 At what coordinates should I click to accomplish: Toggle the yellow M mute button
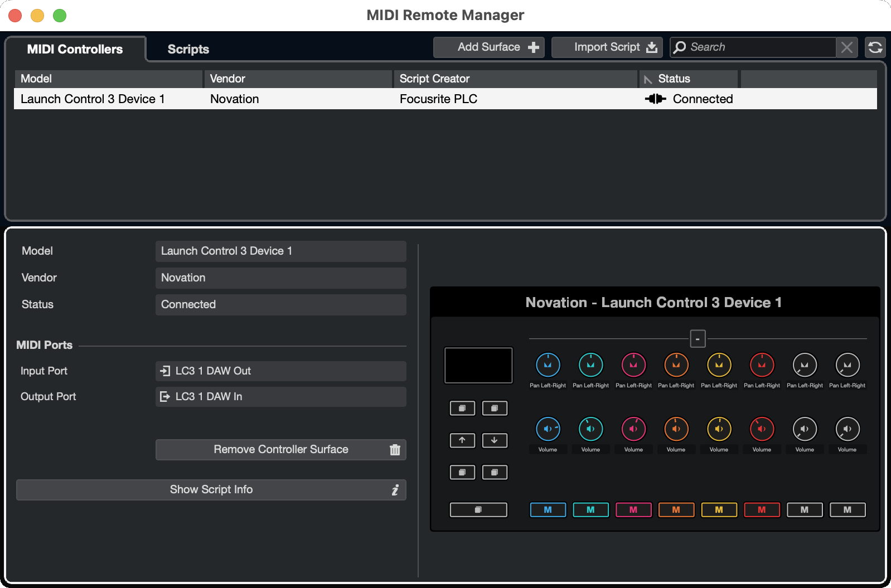pyautogui.click(x=719, y=510)
